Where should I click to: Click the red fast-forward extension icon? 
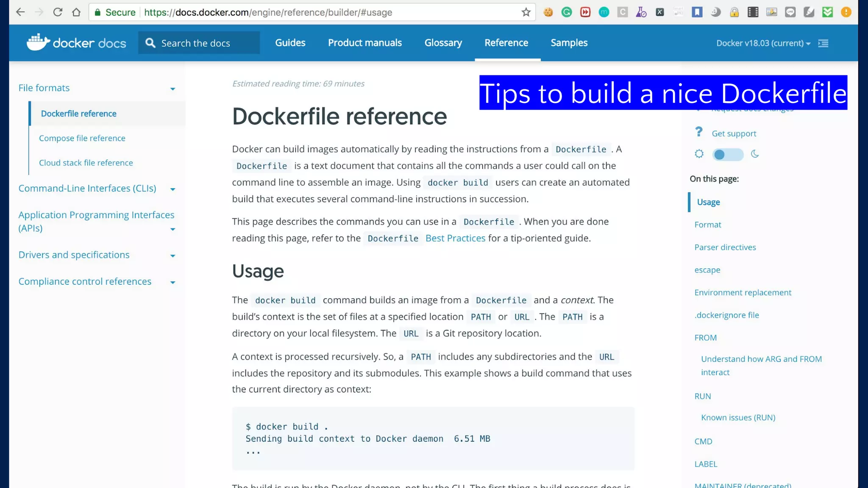(585, 12)
